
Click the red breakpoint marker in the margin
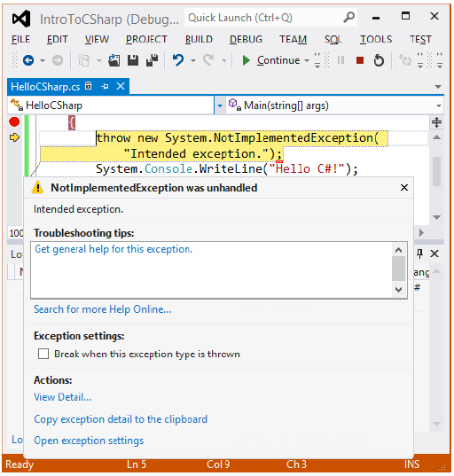click(x=14, y=121)
